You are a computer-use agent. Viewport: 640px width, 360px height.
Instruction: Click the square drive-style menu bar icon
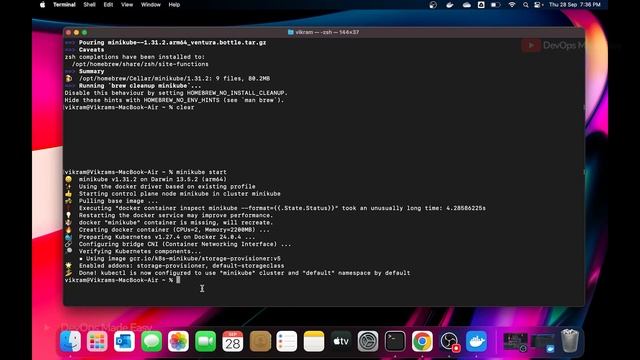pyautogui.click(x=481, y=5)
